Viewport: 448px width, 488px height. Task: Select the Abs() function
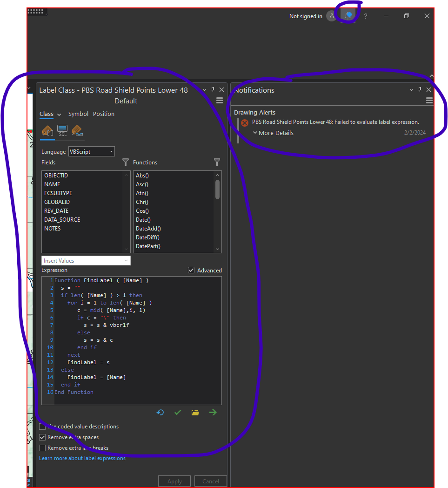[142, 176]
